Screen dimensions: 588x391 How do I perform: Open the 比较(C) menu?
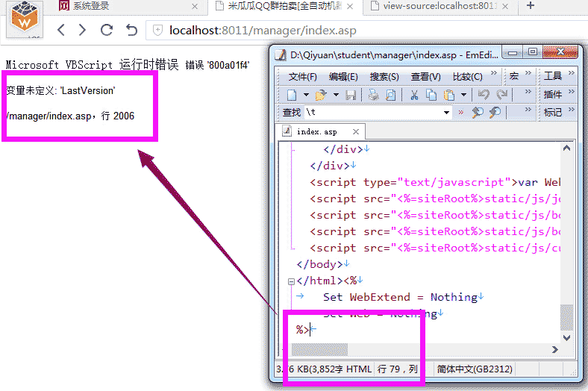click(x=467, y=76)
